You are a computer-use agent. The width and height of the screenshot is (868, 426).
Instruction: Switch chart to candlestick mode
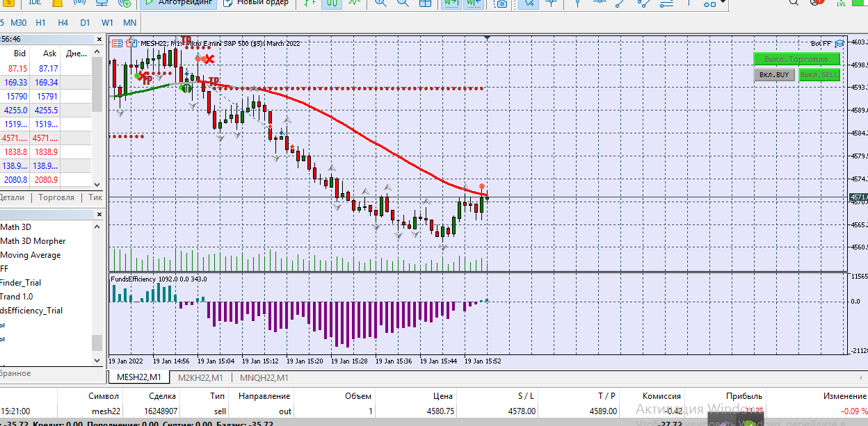pos(331,4)
